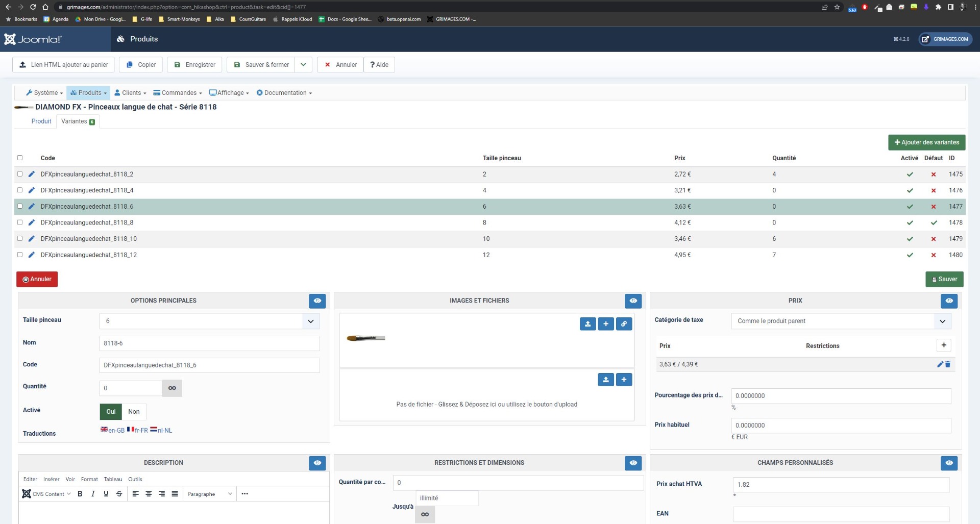Click the Ajouter des variantes button

926,142
